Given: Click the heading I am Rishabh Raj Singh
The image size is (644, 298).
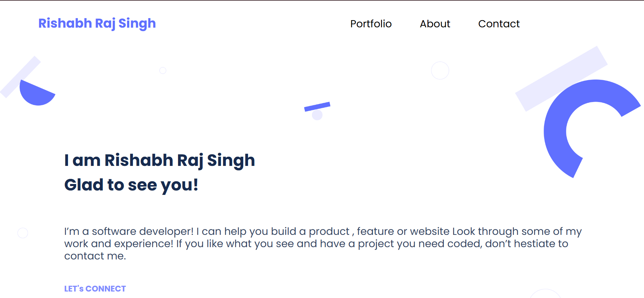Looking at the screenshot, I should [160, 160].
